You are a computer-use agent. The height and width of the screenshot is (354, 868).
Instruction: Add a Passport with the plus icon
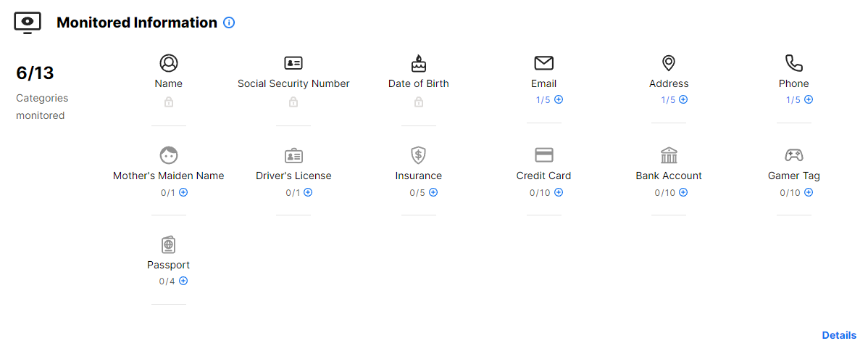[x=183, y=281]
